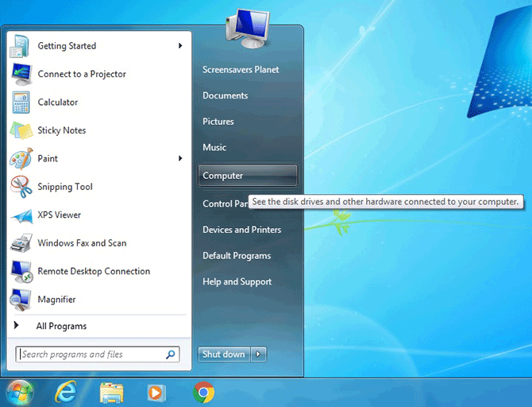This screenshot has width=532, height=407.
Task: Open the Shut down options arrow
Action: point(259,355)
